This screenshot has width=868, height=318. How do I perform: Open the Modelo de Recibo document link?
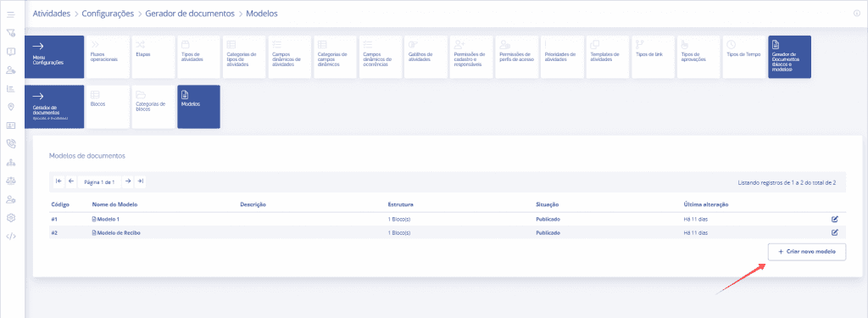click(116, 232)
